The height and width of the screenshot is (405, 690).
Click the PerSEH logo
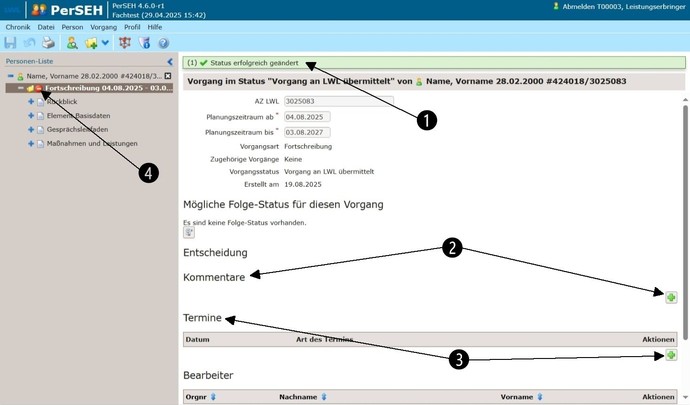tap(67, 10)
